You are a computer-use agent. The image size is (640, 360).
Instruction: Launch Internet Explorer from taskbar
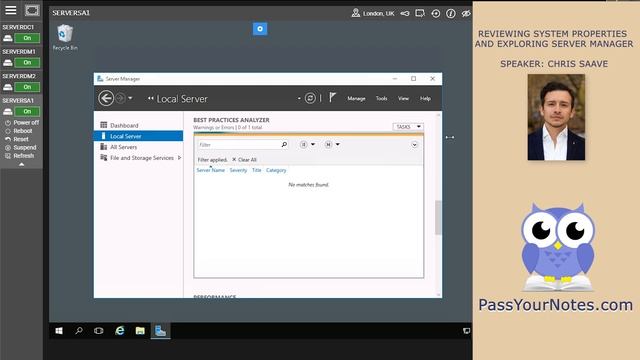coord(119,331)
